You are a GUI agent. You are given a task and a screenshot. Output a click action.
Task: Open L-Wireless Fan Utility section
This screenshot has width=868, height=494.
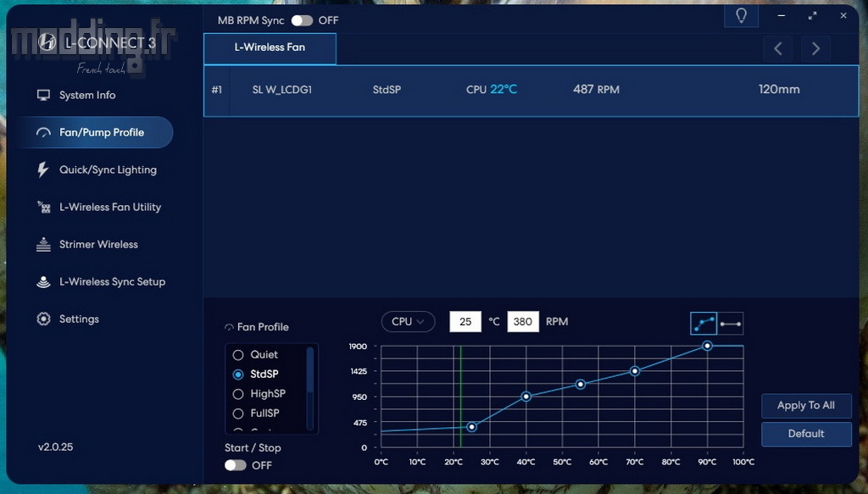click(110, 207)
